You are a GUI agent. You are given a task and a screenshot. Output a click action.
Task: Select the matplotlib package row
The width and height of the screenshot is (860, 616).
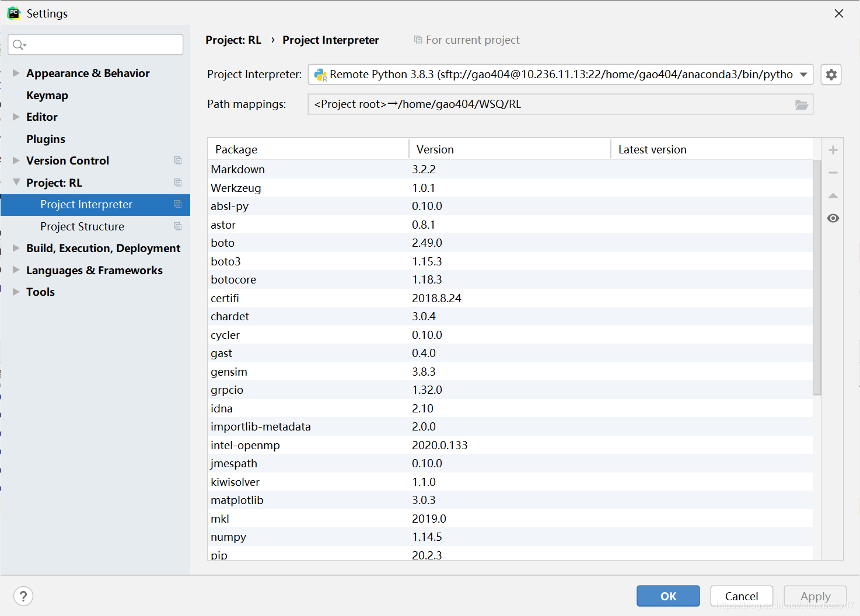[510, 500]
